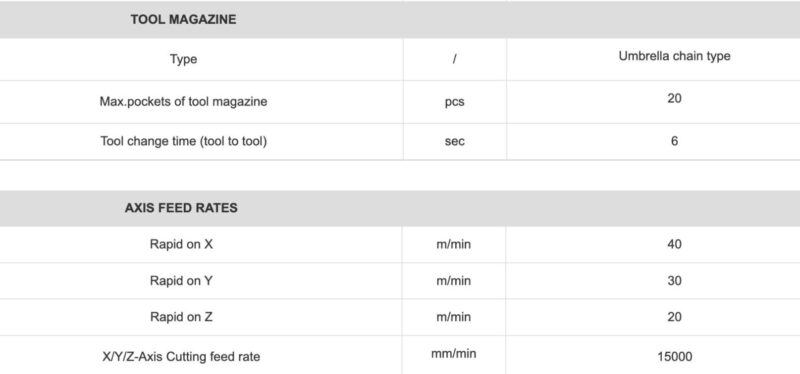The height and width of the screenshot is (374, 800).
Task: Select the Rapid on Z label
Action: [x=181, y=317]
